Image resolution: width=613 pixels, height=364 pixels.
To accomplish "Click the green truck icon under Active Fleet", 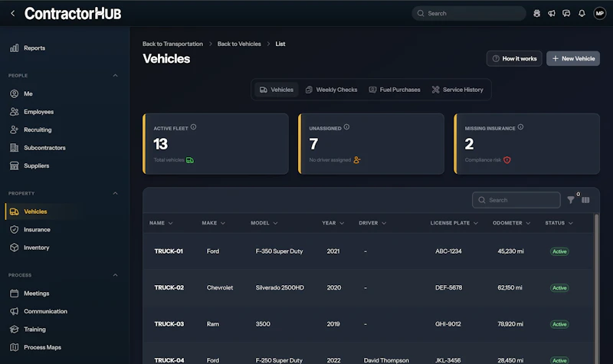I will [x=190, y=160].
